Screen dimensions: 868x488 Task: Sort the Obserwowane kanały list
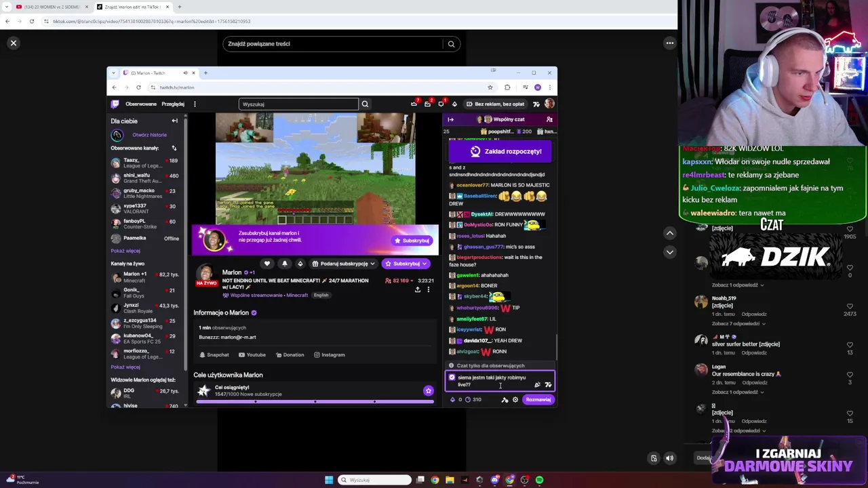[174, 148]
